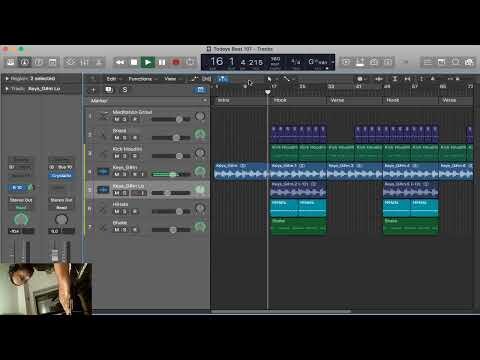Adjust the HiHats track pan knob

pyautogui.click(x=200, y=209)
